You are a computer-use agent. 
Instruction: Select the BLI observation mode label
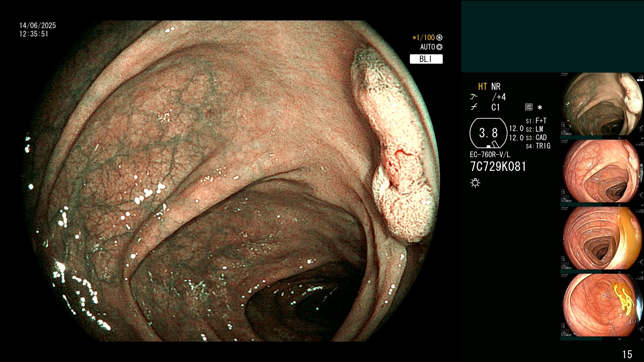pos(426,59)
